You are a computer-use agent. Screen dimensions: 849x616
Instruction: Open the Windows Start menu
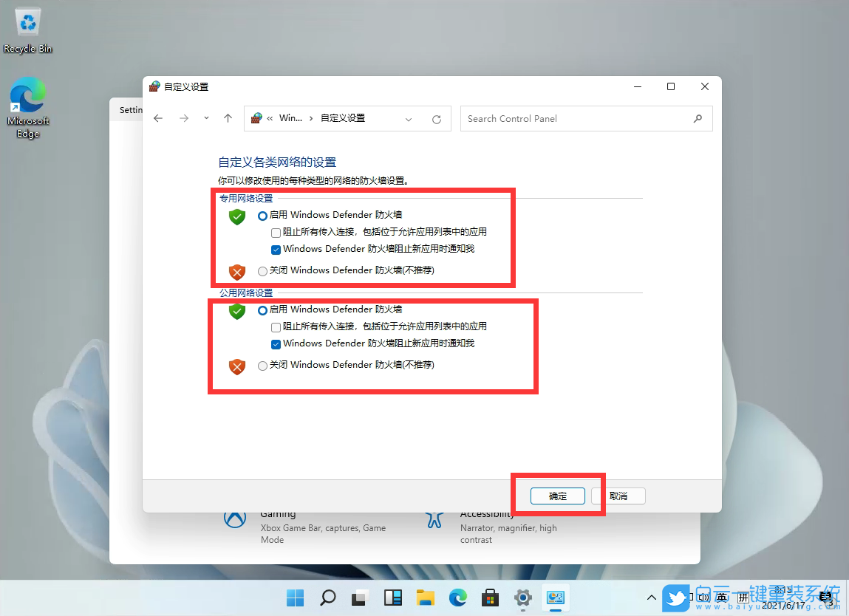(295, 598)
